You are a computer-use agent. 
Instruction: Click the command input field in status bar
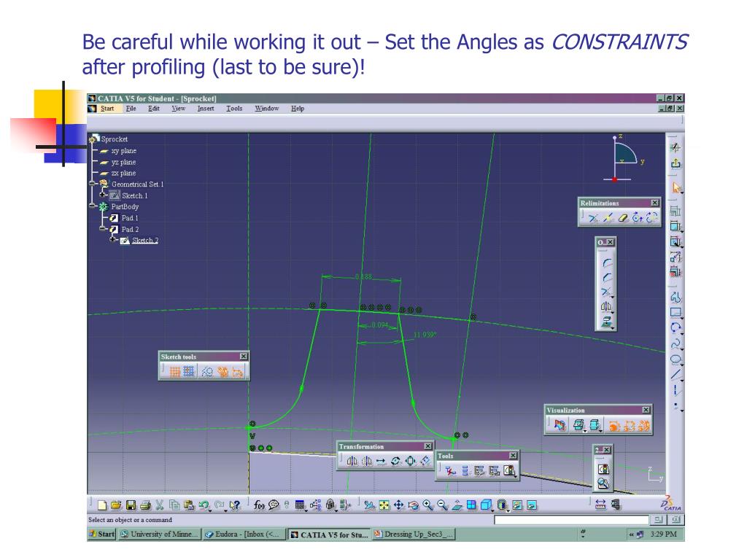(x=570, y=520)
